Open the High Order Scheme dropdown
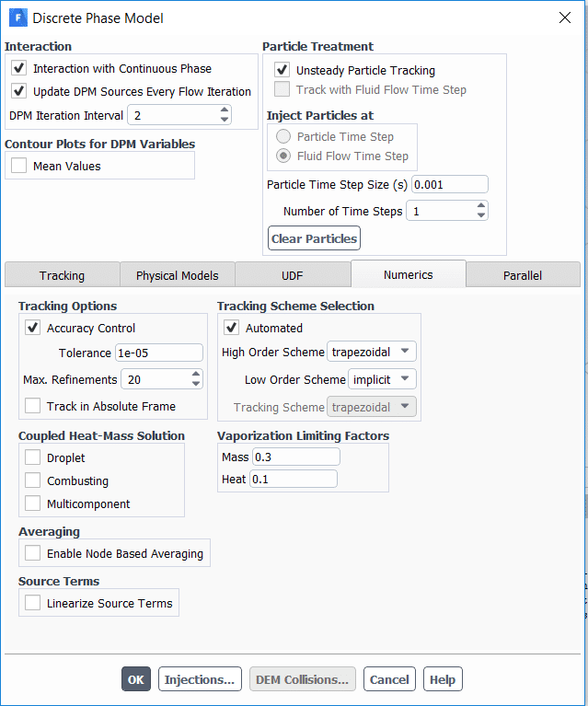Screen dimensions: 588x706 pos(372,352)
